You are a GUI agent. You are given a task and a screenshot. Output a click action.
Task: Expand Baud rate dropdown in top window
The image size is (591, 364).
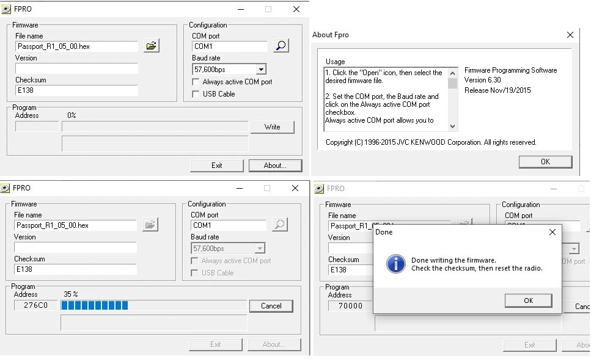pyautogui.click(x=261, y=70)
